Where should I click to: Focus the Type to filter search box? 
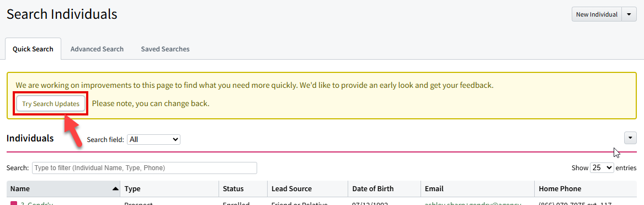tap(145, 168)
